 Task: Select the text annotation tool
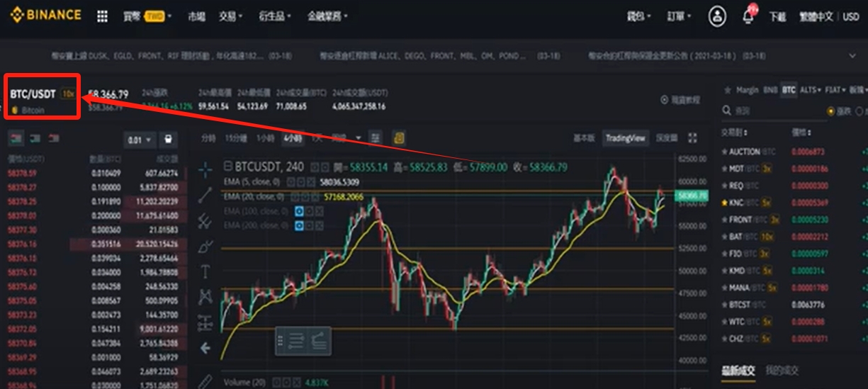point(205,271)
